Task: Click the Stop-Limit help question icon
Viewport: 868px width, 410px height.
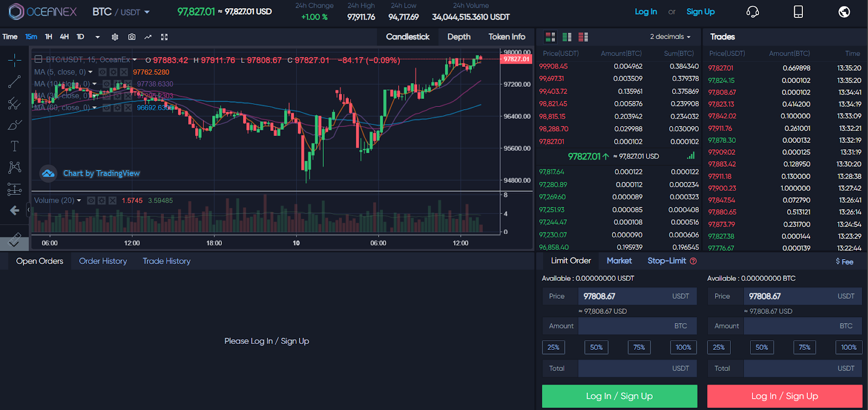Action: click(x=693, y=261)
